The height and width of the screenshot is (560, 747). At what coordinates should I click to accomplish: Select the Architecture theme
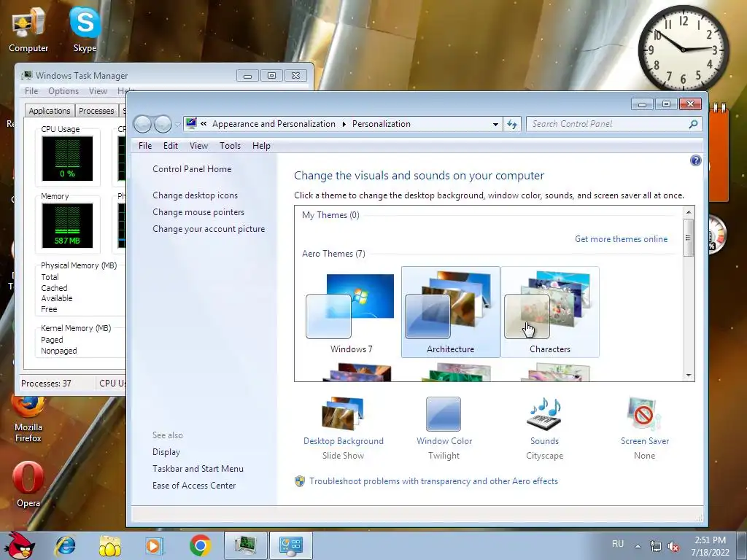(x=451, y=312)
